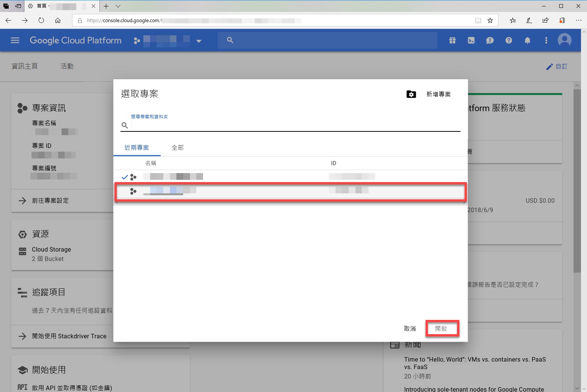Screen dimensions: 587x392
Task: Click the 自訂 customize pencil link
Action: 557,66
